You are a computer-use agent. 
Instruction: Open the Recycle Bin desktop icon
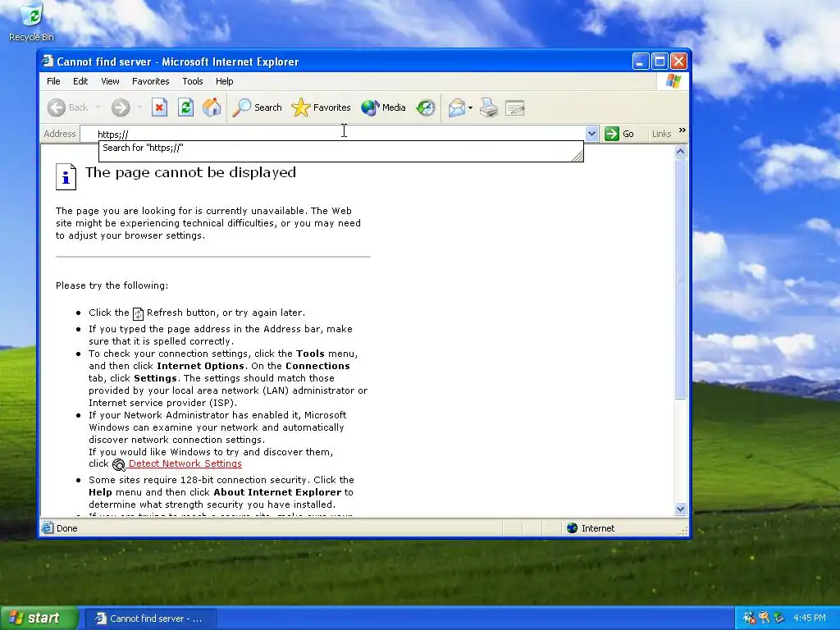(x=32, y=22)
